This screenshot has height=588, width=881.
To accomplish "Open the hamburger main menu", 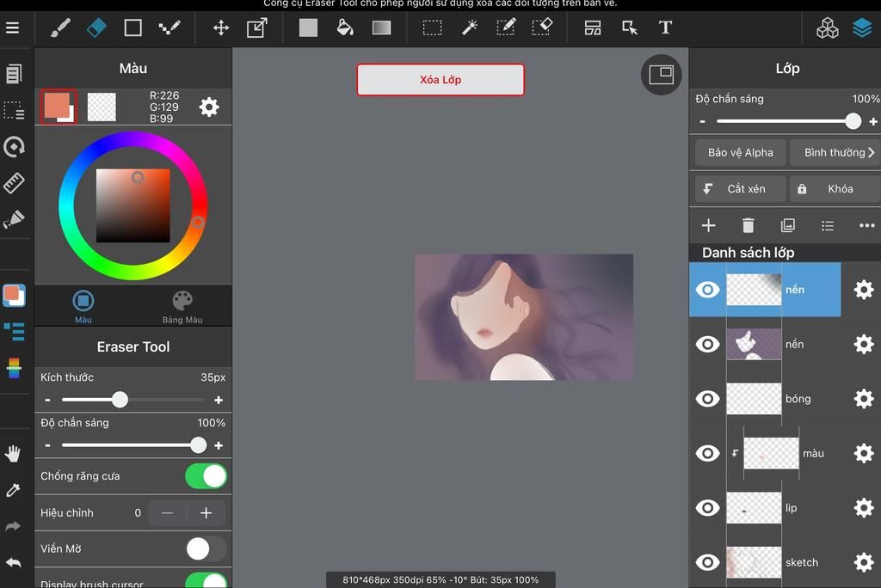I will [x=12, y=28].
